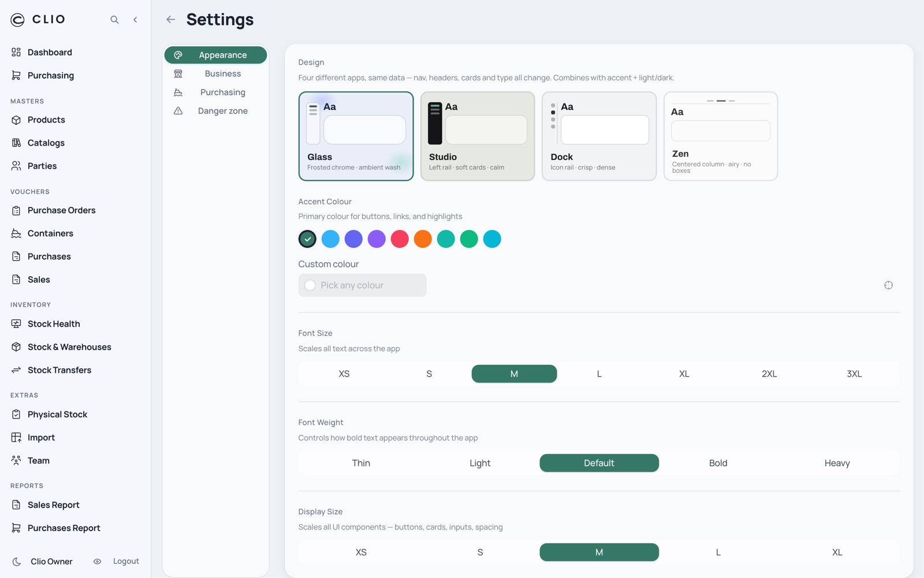Open the Purchases Report page
Screen dimensions: 924x578
point(64,528)
